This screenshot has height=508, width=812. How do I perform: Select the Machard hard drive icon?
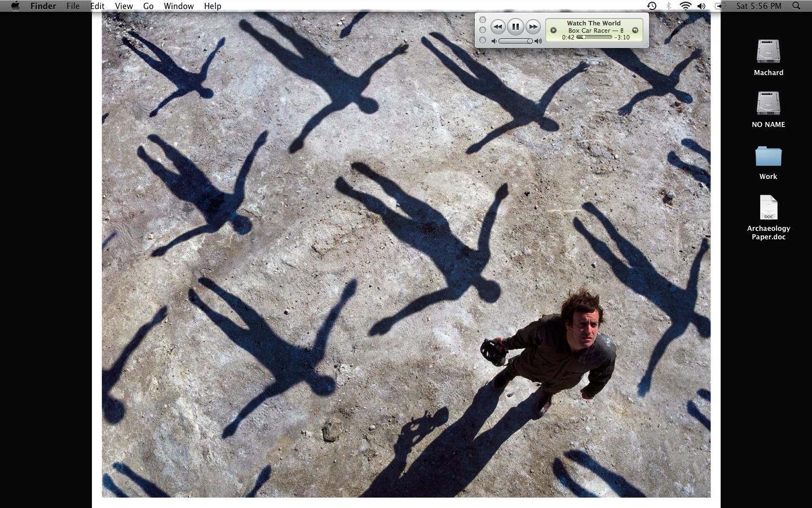tap(768, 51)
